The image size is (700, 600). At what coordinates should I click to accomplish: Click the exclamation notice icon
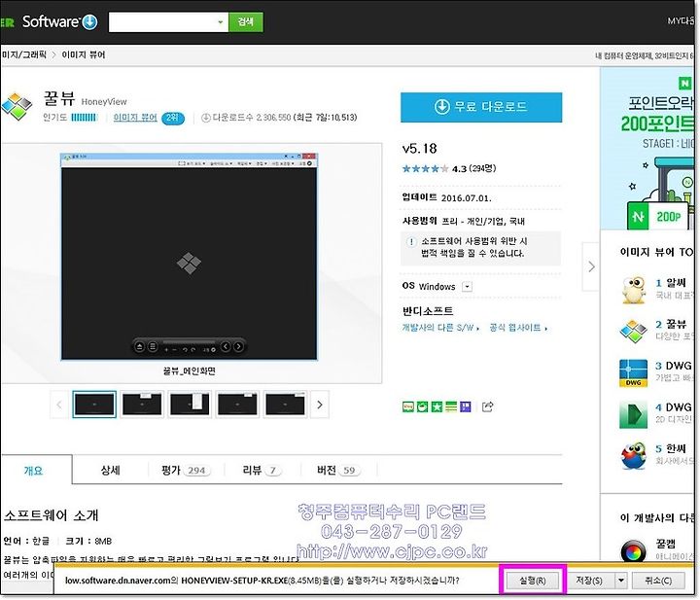point(410,242)
